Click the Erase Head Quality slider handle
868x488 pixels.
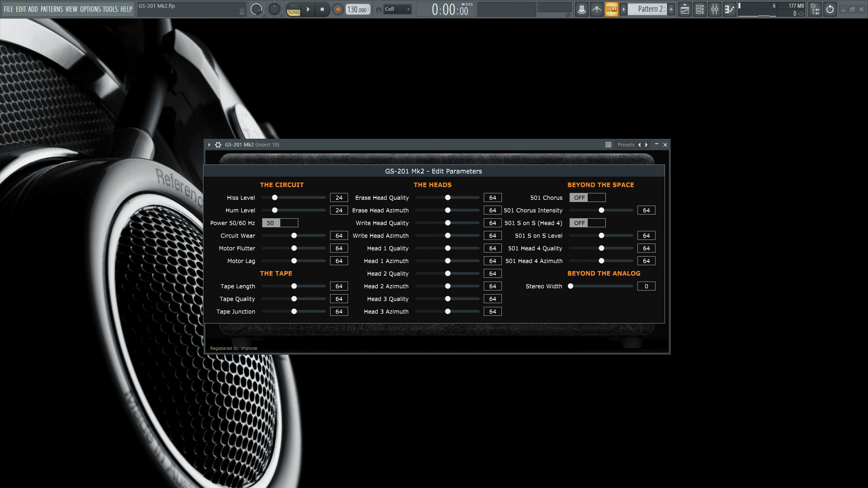(x=448, y=197)
